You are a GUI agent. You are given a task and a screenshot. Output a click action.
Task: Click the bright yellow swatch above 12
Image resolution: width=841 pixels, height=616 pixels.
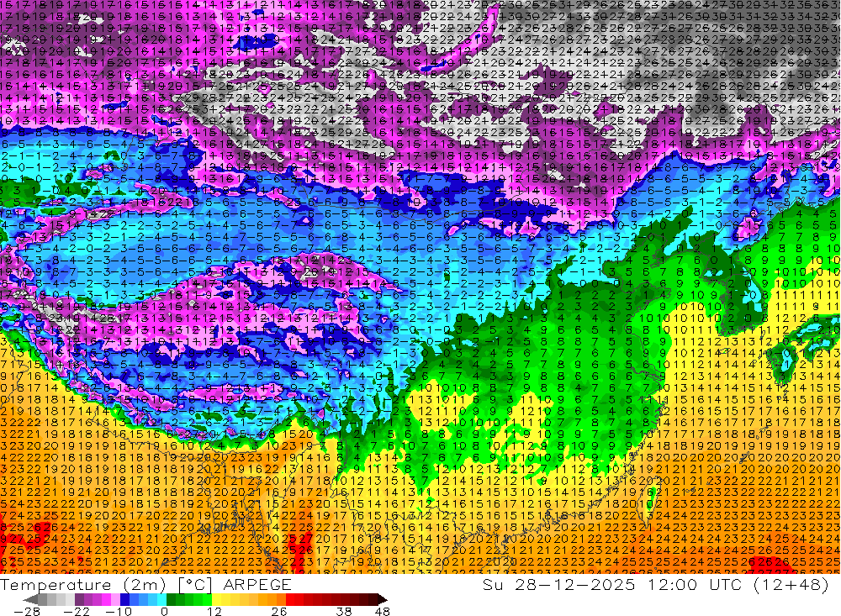coord(217,600)
